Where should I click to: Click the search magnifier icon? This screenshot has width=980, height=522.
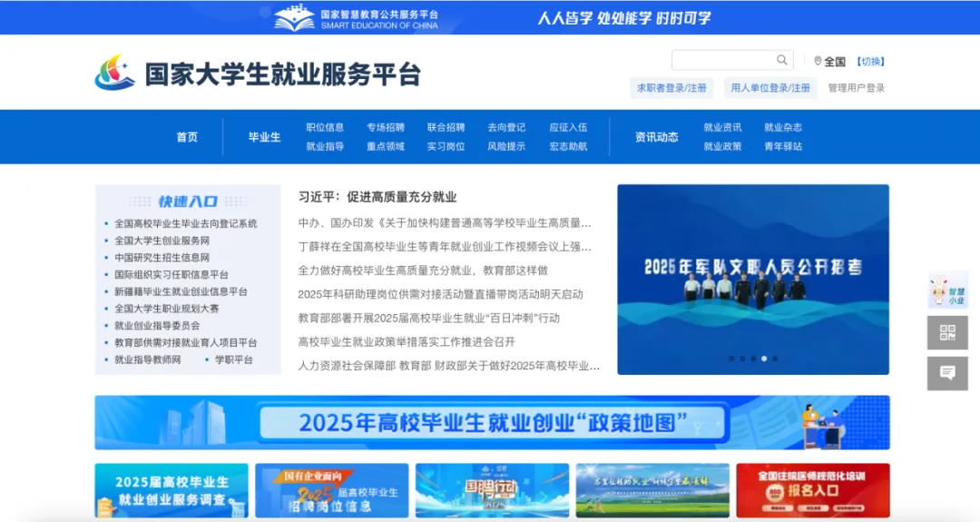click(782, 60)
